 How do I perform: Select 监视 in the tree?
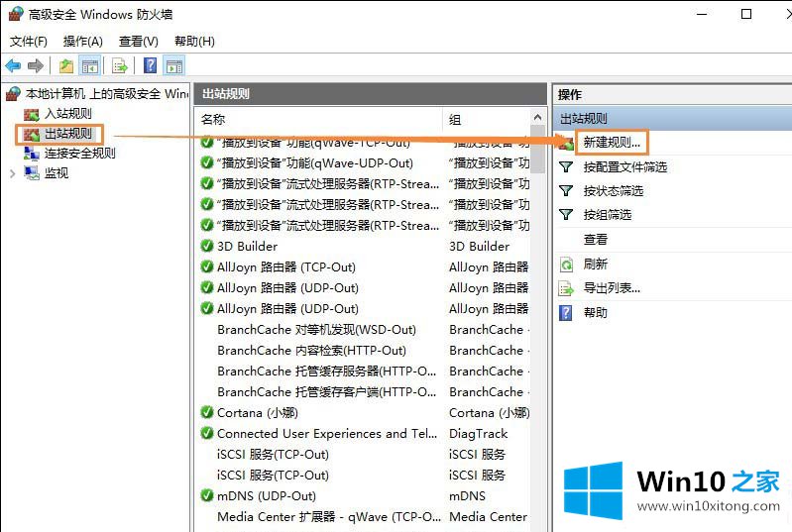pos(57,173)
